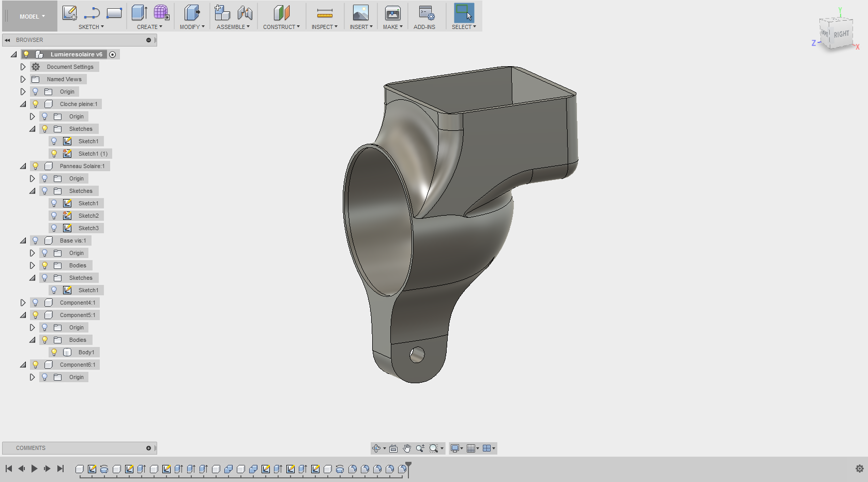Open the Display Settings monitor icon
Screen dimensions: 868x482
(x=455, y=448)
